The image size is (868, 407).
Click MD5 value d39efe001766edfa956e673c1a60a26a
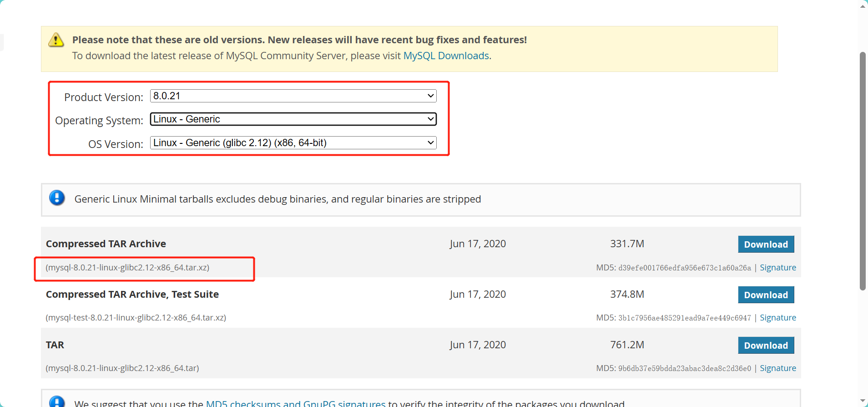pos(685,268)
